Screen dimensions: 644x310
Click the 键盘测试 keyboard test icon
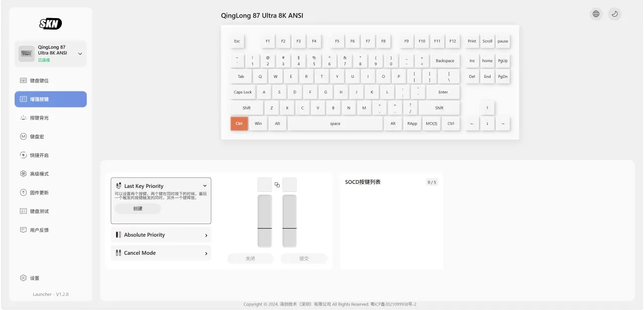23,211
